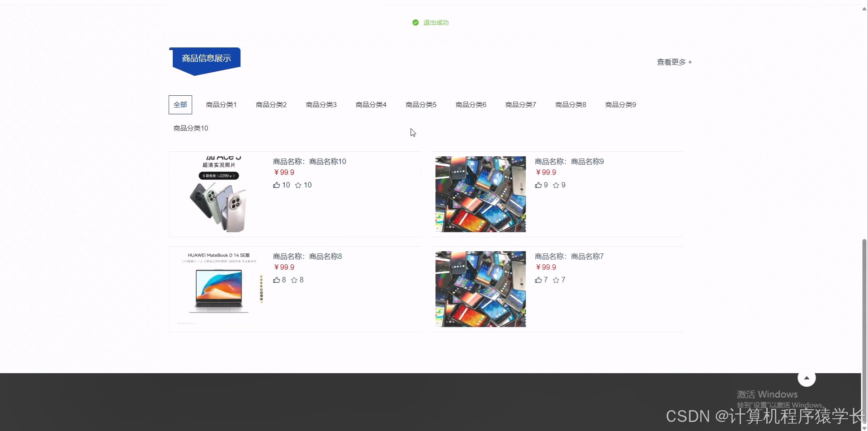Select the 全部 category tab
This screenshot has width=868, height=431.
[x=180, y=104]
